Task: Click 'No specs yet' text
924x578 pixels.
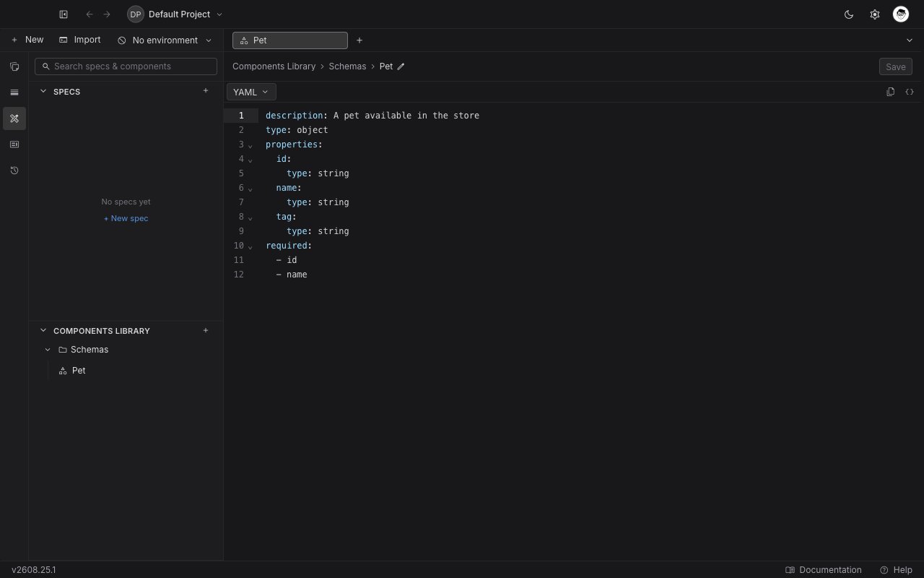Action: [126, 202]
